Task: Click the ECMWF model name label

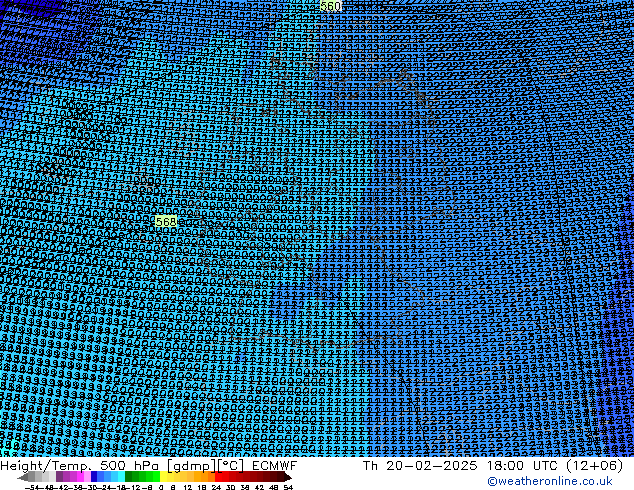Action: coord(275,465)
